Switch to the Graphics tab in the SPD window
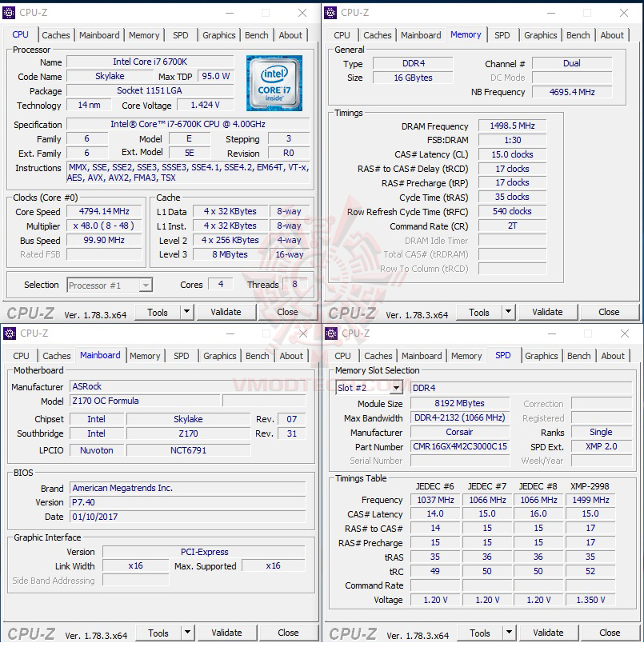 coord(542,356)
